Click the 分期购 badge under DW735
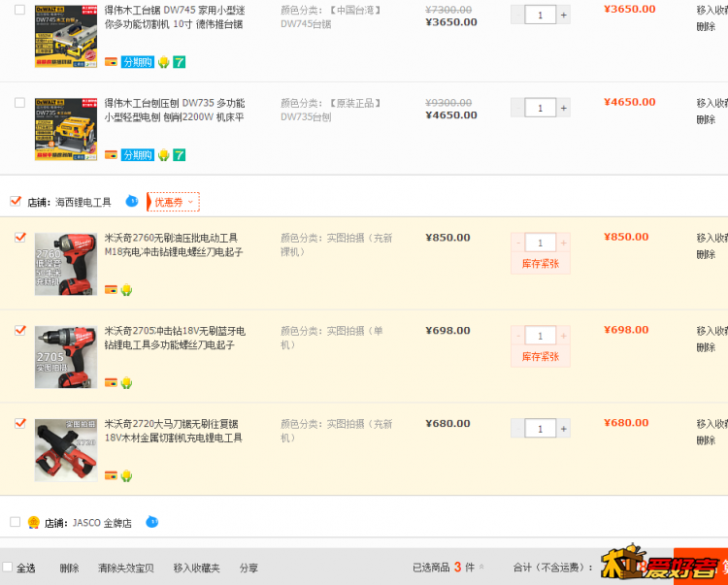728x585 pixels. pos(138,154)
